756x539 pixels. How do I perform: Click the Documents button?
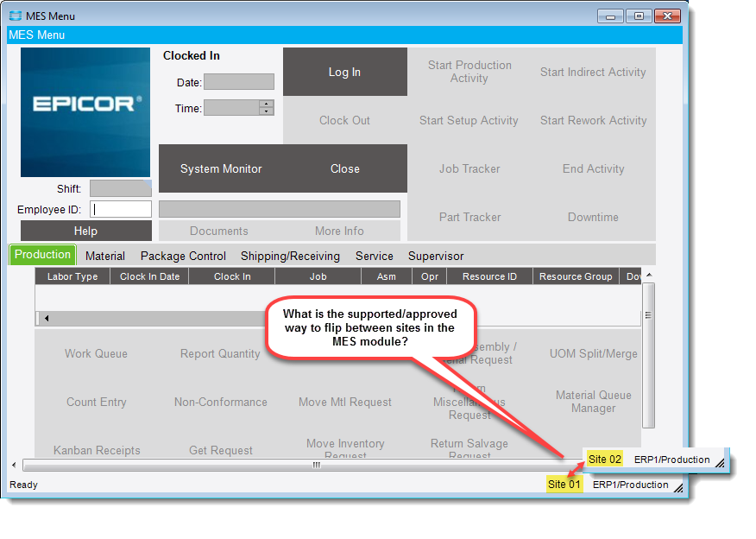point(219,231)
